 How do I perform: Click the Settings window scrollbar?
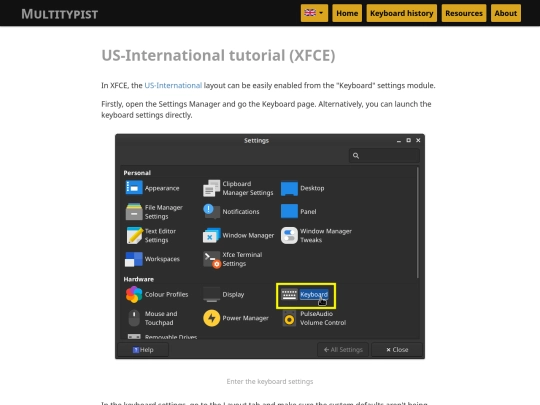[417, 222]
